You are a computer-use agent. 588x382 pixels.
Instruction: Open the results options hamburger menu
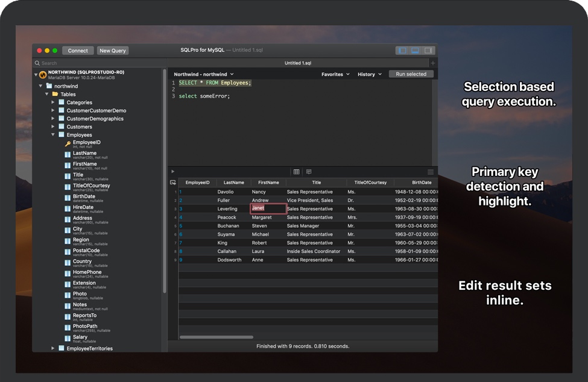(431, 171)
